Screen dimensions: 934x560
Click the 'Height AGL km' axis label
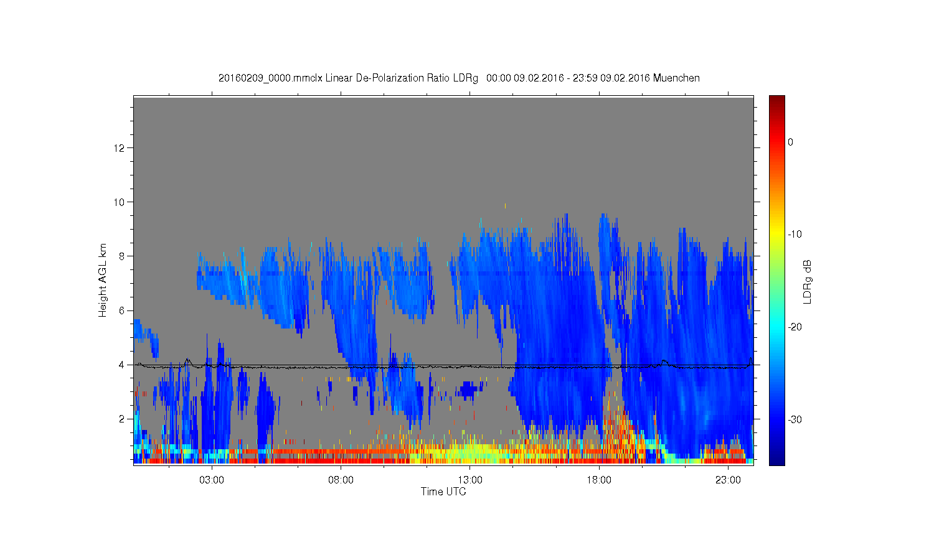pyautogui.click(x=103, y=280)
